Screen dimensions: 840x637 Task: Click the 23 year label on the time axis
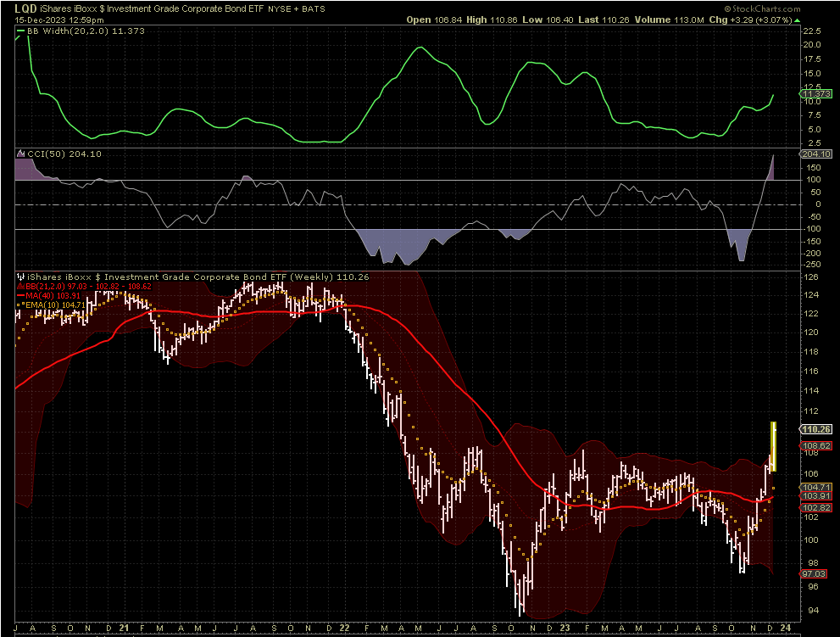[565, 628]
